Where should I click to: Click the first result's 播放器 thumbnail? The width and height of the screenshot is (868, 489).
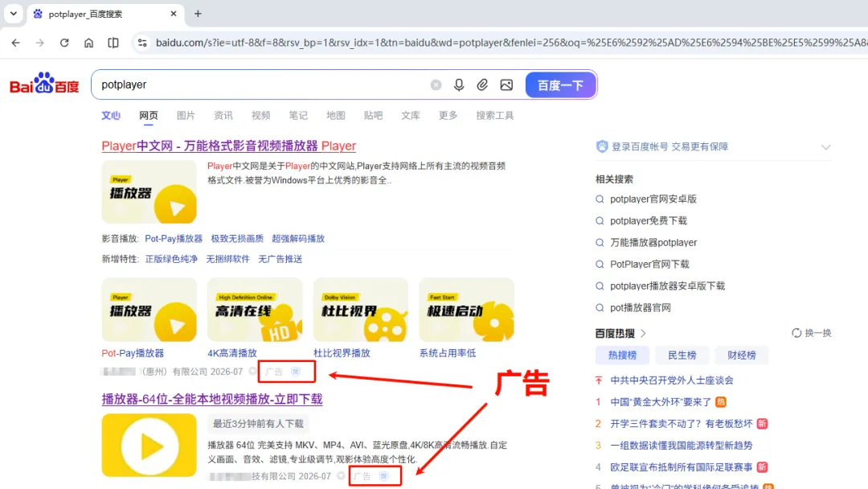click(149, 191)
